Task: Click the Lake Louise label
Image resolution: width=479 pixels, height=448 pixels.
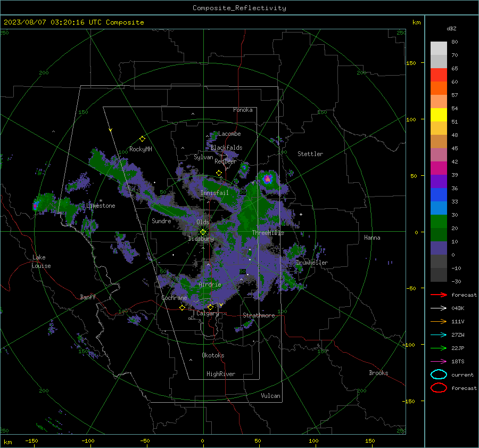Action: [41, 262]
